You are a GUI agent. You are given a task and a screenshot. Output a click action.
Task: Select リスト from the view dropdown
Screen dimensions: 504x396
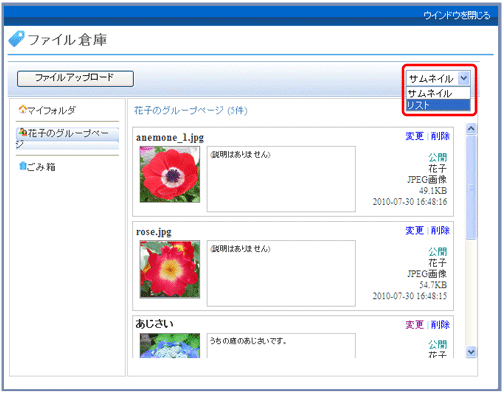(x=438, y=105)
